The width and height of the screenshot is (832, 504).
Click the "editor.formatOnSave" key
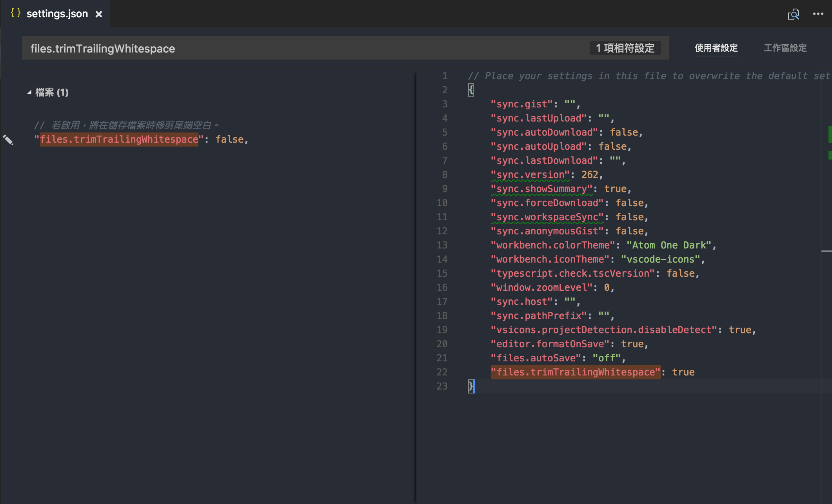(x=550, y=344)
